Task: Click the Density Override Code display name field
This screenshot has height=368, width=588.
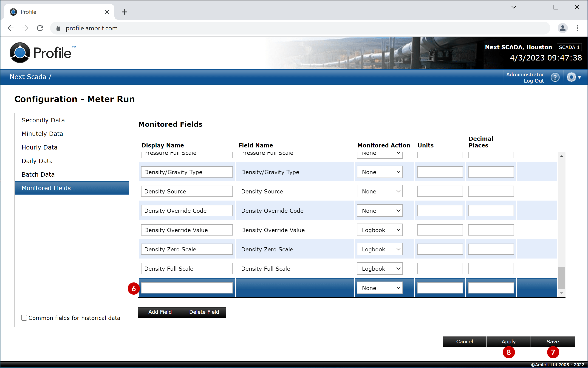Action: 187,210
